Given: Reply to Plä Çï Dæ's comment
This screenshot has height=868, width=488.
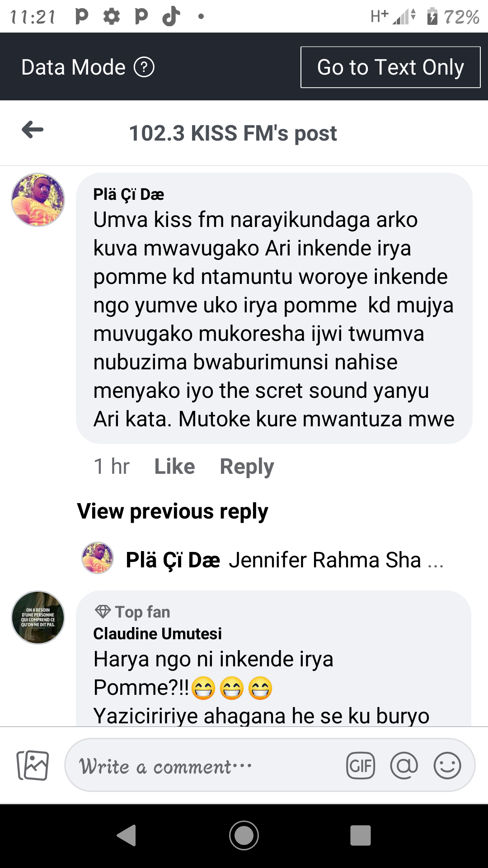Looking at the screenshot, I should pos(247,466).
